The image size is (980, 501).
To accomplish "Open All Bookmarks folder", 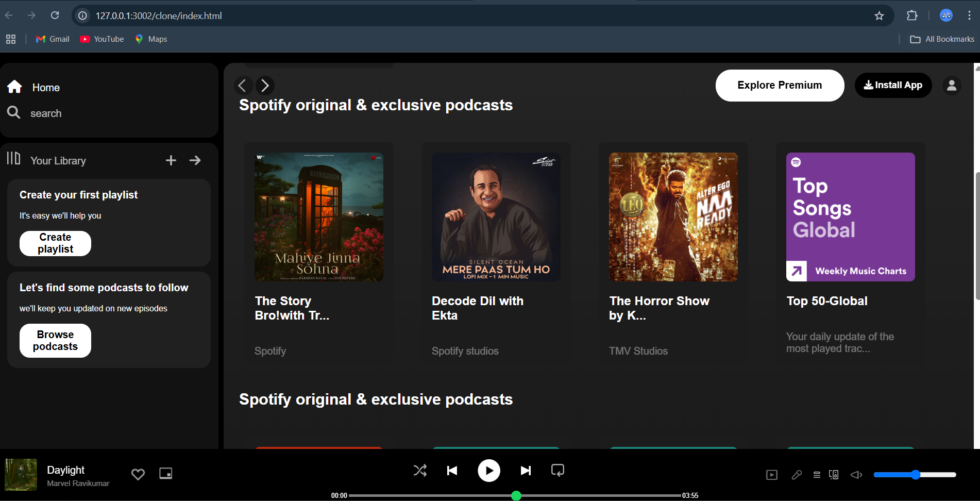I will (x=942, y=39).
